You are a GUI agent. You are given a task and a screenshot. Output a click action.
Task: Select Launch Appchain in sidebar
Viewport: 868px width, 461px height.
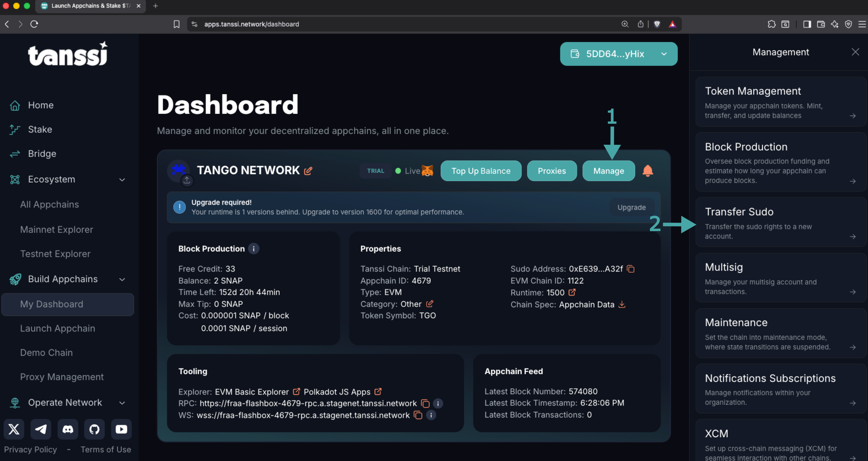tap(57, 328)
